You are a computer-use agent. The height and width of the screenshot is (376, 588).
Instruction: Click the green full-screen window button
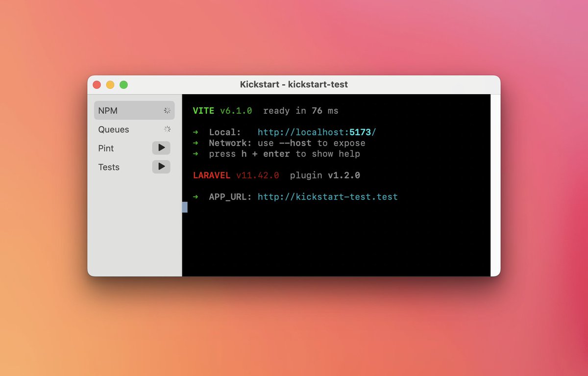[x=123, y=84]
